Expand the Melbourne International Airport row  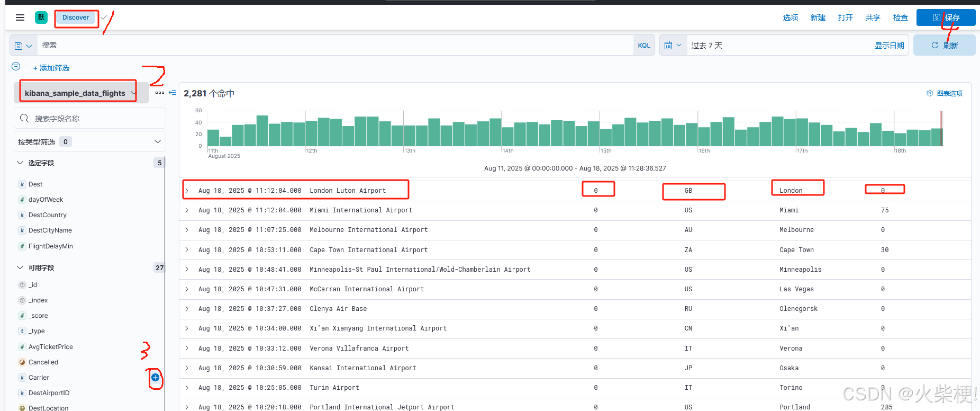point(187,230)
